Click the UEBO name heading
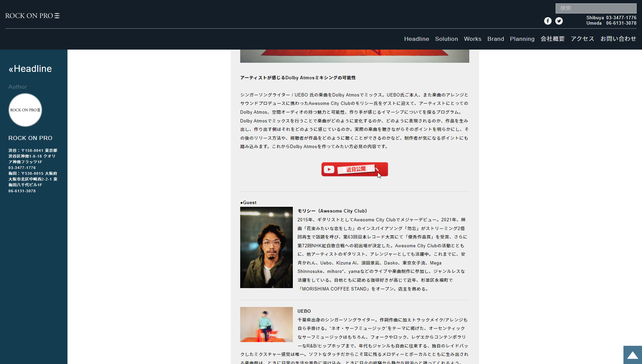Image resolution: width=642 pixels, height=364 pixels. (x=304, y=311)
